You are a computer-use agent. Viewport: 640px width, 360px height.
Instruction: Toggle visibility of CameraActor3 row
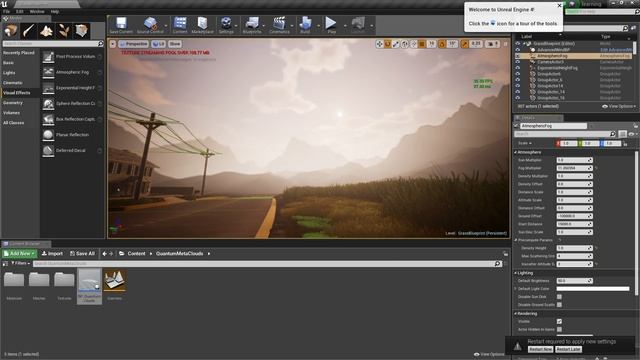pos(518,62)
